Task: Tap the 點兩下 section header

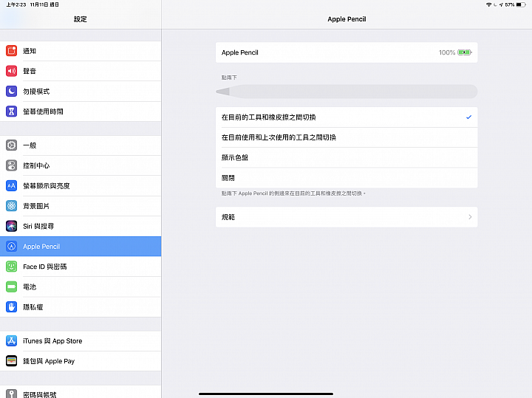Action: coord(229,78)
